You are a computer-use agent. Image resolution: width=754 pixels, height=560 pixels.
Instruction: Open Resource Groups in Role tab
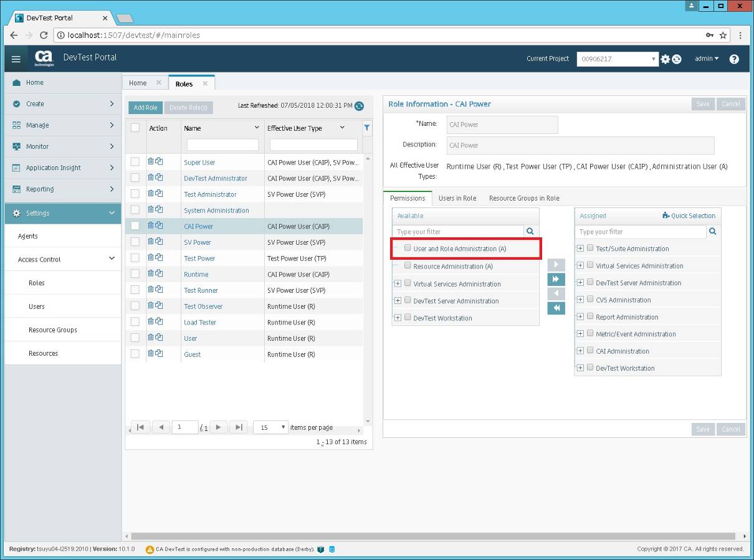click(x=524, y=198)
